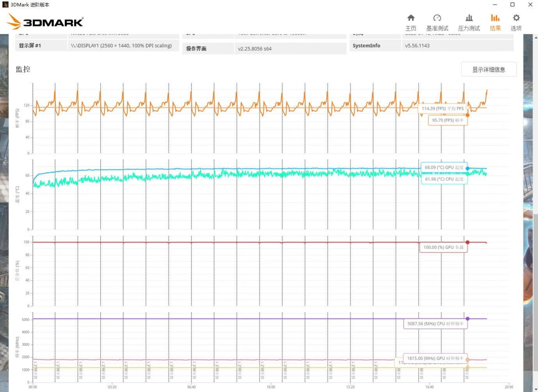This screenshot has width=538, height=392.
Task: Click the vertical scrollbar thumb on right
Action: point(535,292)
